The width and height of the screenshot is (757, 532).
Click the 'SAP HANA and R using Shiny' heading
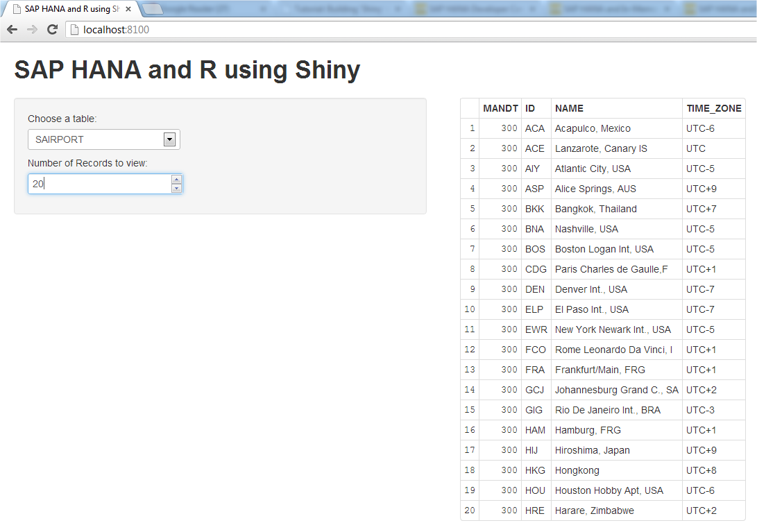point(187,70)
